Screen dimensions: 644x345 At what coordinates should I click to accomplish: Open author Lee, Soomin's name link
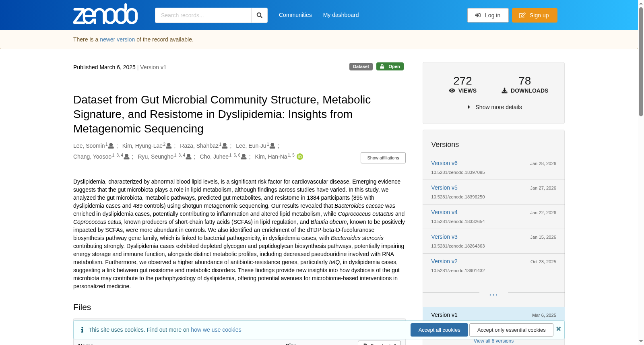point(89,146)
